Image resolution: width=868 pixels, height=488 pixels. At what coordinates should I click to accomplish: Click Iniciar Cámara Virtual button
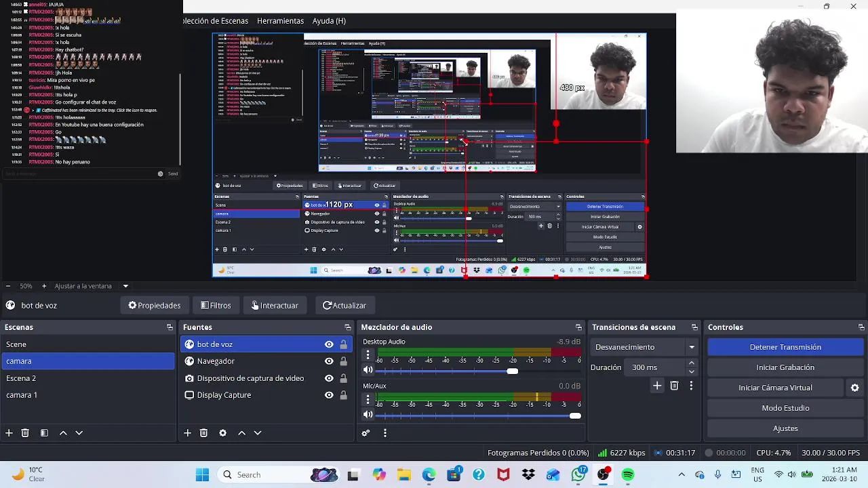point(775,388)
